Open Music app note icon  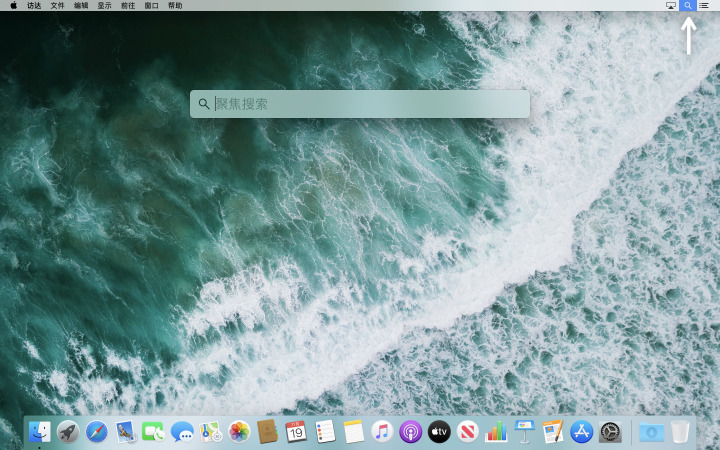(382, 432)
